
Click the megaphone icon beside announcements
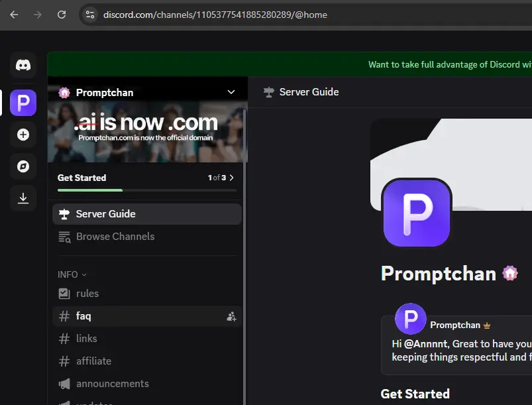click(x=64, y=384)
